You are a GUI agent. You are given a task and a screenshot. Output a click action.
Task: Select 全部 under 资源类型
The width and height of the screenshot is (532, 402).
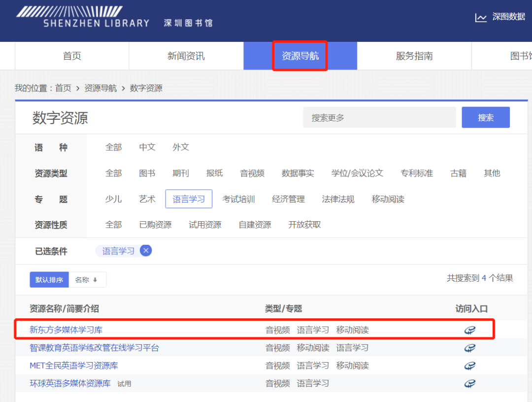coord(114,173)
